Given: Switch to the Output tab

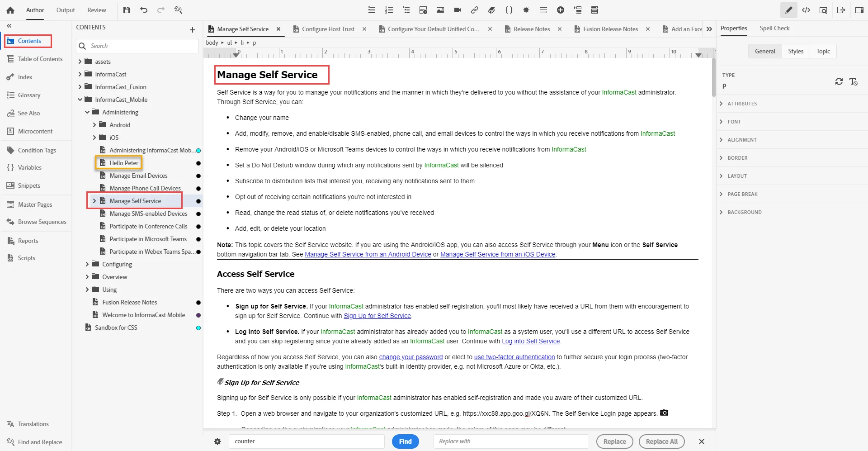Looking at the screenshot, I should tap(66, 10).
